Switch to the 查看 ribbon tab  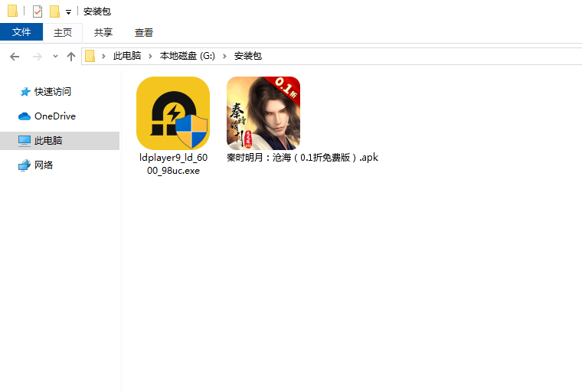point(144,32)
